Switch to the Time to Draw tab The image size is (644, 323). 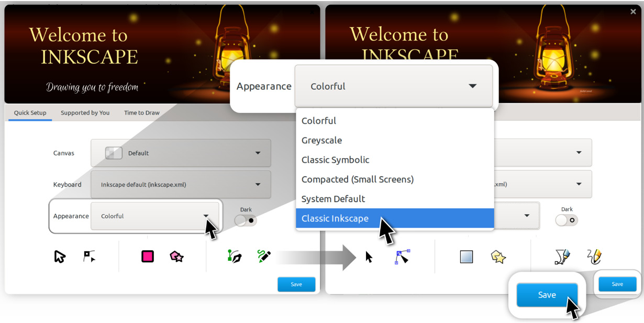[x=142, y=113]
